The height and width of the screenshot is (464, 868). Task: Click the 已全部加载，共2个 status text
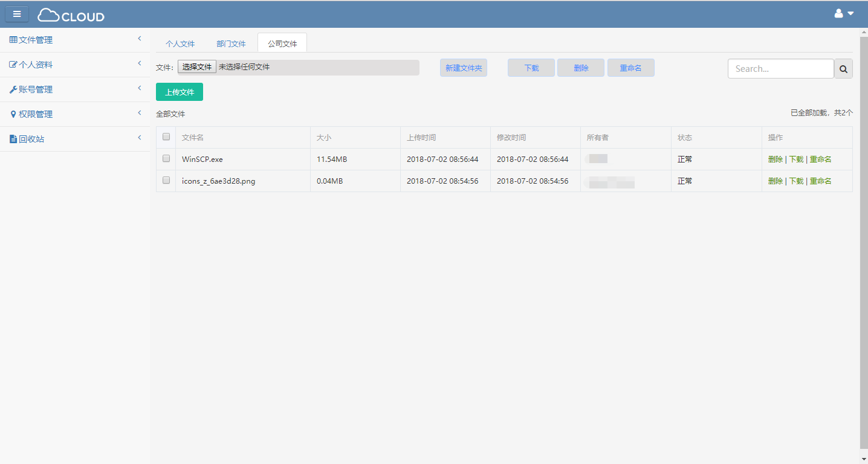(x=822, y=113)
